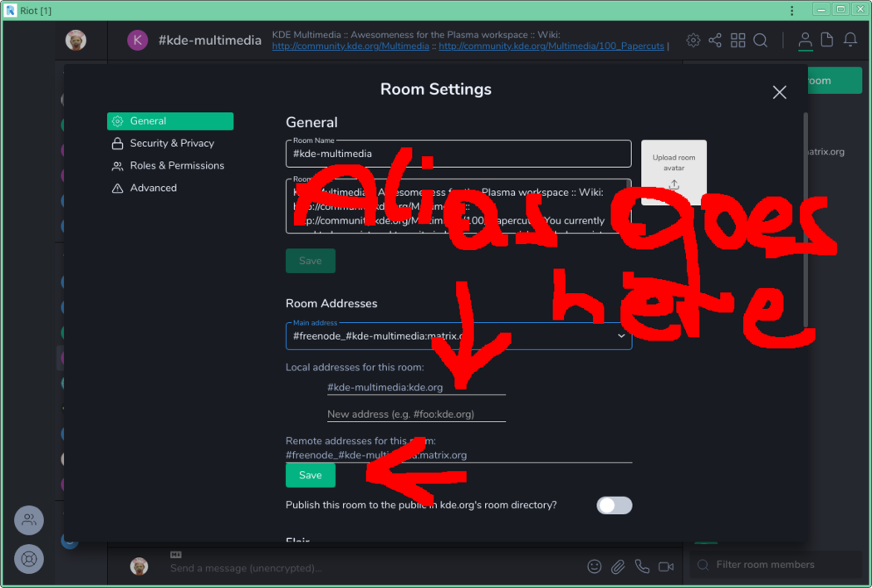Switch to the Advanced settings tab
Viewport: 872px width, 588px height.
[153, 188]
